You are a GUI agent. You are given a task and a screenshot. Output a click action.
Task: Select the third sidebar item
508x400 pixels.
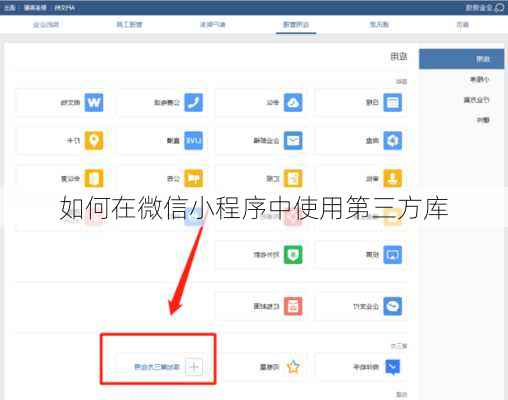[476, 100]
